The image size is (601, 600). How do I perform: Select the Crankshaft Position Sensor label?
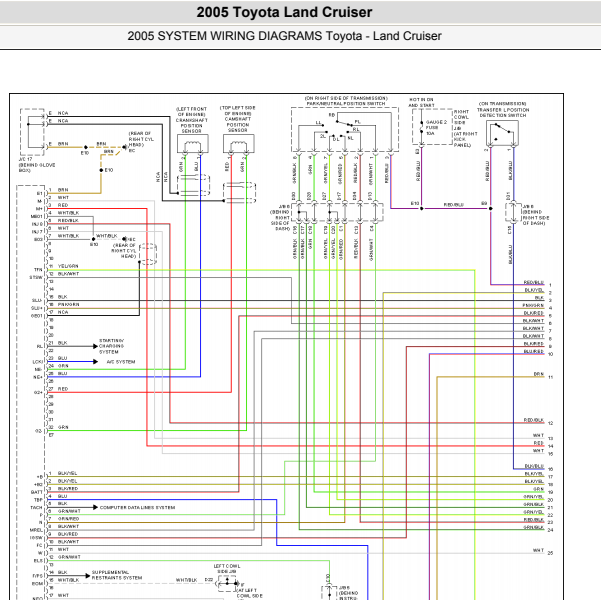[x=191, y=120]
